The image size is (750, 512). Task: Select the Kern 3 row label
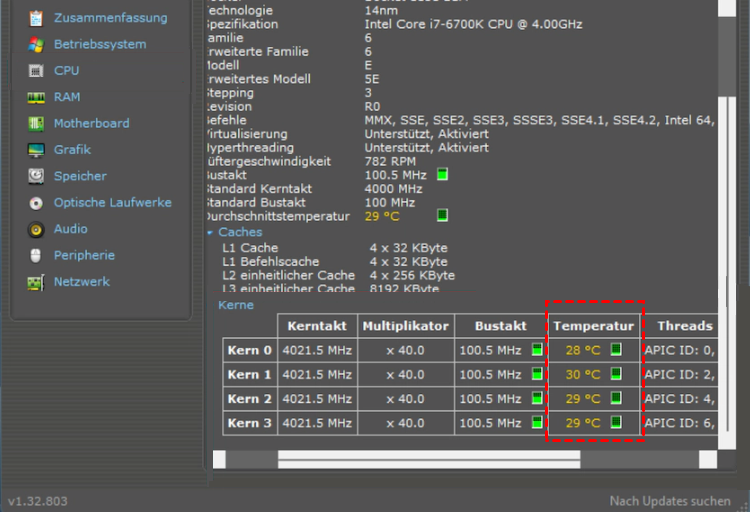coord(250,423)
